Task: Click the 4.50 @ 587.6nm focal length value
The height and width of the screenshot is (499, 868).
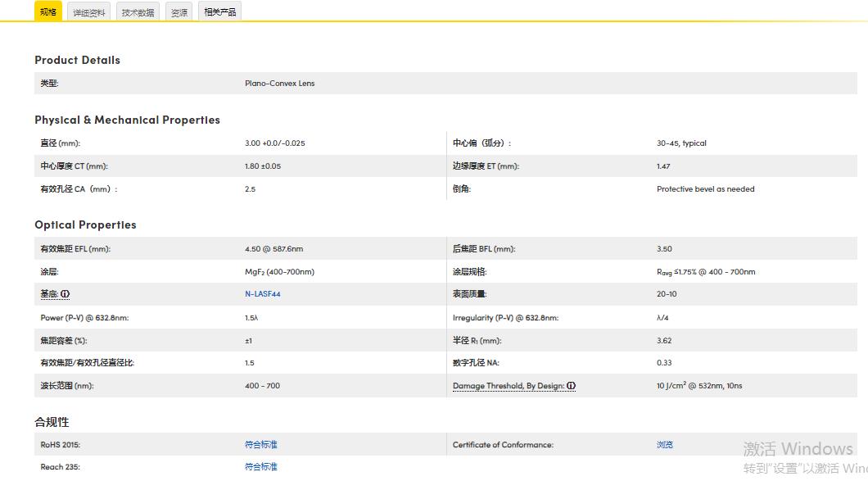Action: click(x=274, y=249)
